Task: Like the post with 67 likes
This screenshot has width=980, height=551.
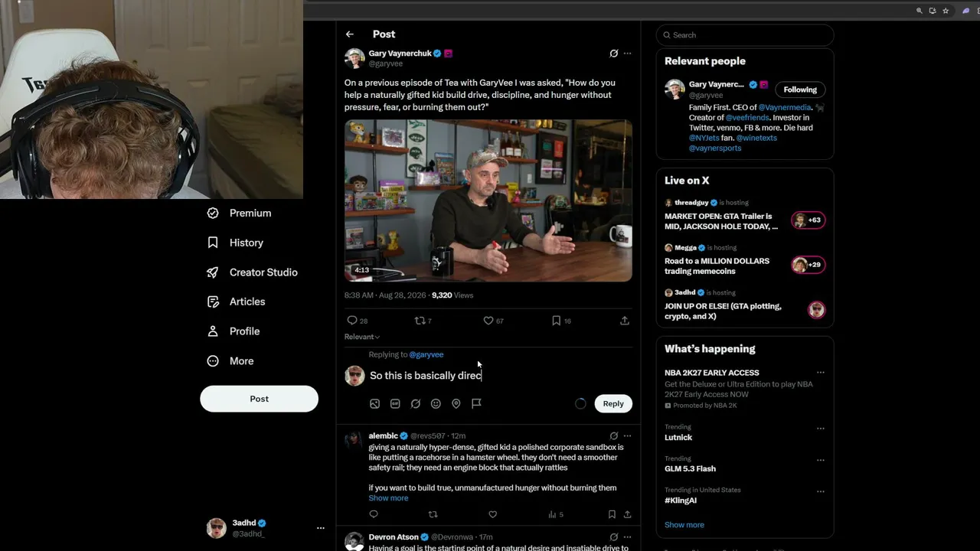Action: tap(488, 321)
